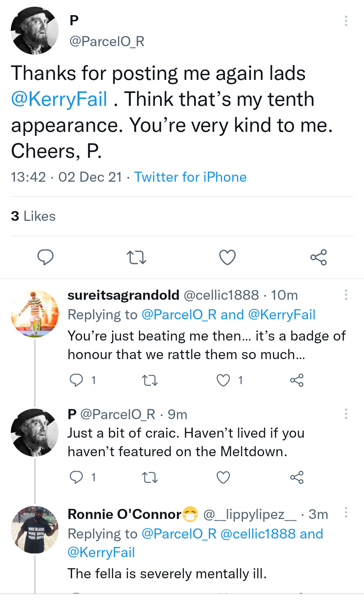Reply to the main tweet by P

[45, 257]
